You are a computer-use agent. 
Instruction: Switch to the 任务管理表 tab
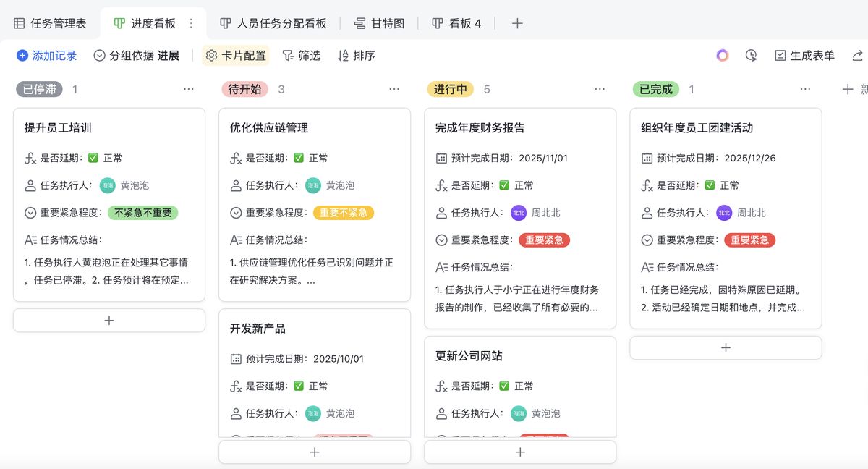(x=50, y=23)
